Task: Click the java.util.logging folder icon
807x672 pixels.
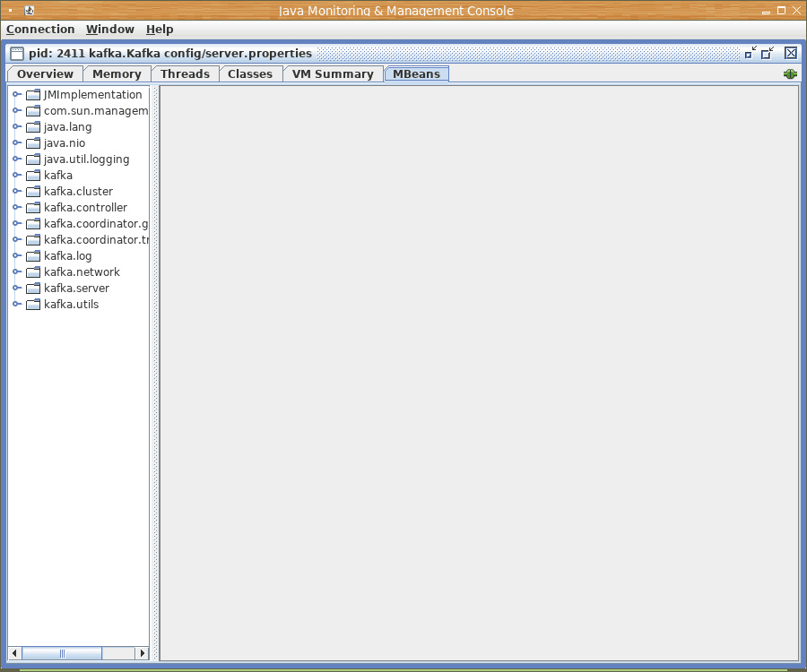Action: (x=33, y=159)
